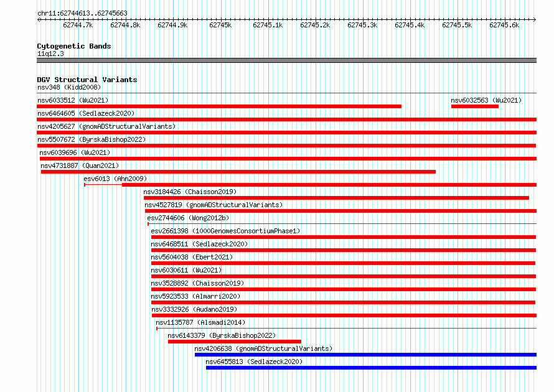Click the chr11:62744613..62745663 coordinates text
554x392 pixels.
tap(82, 14)
